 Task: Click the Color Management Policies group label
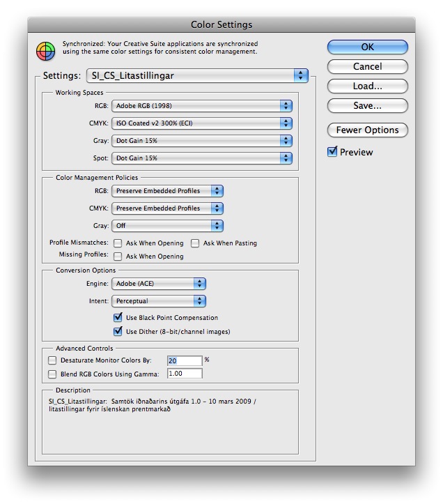[x=97, y=178]
